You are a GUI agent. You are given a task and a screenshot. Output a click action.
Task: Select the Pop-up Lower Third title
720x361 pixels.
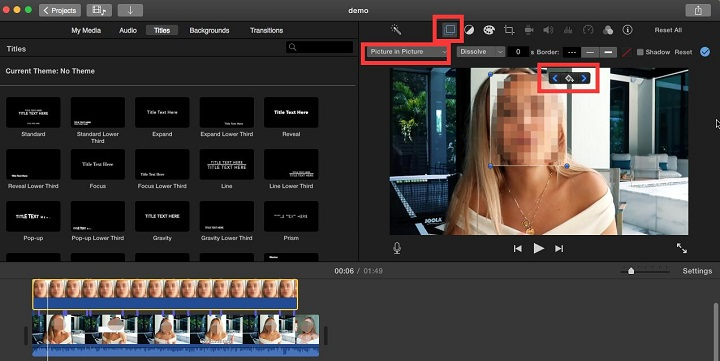[98, 216]
